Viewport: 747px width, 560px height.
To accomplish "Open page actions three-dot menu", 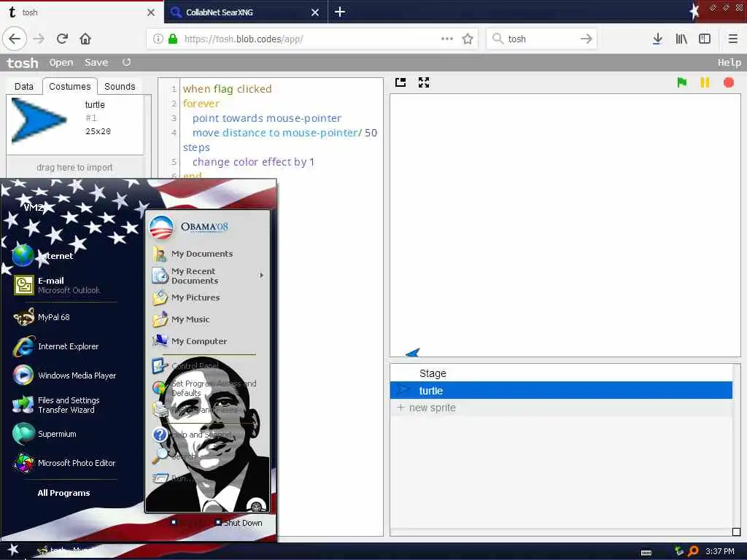I will (447, 39).
